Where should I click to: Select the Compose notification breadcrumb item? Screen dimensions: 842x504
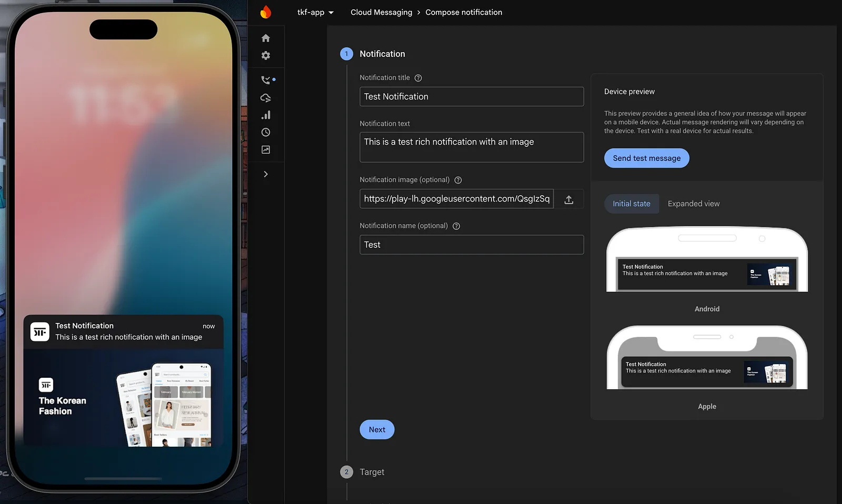click(464, 12)
